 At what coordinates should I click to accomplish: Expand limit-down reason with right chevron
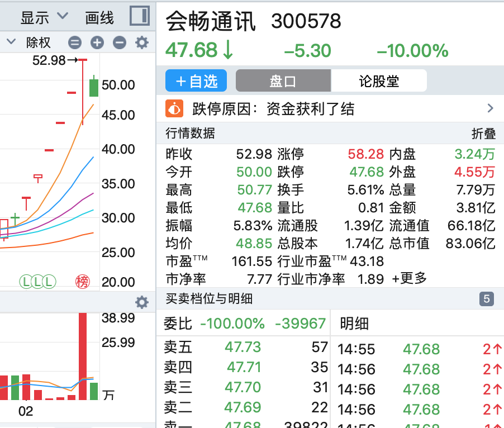490,108
